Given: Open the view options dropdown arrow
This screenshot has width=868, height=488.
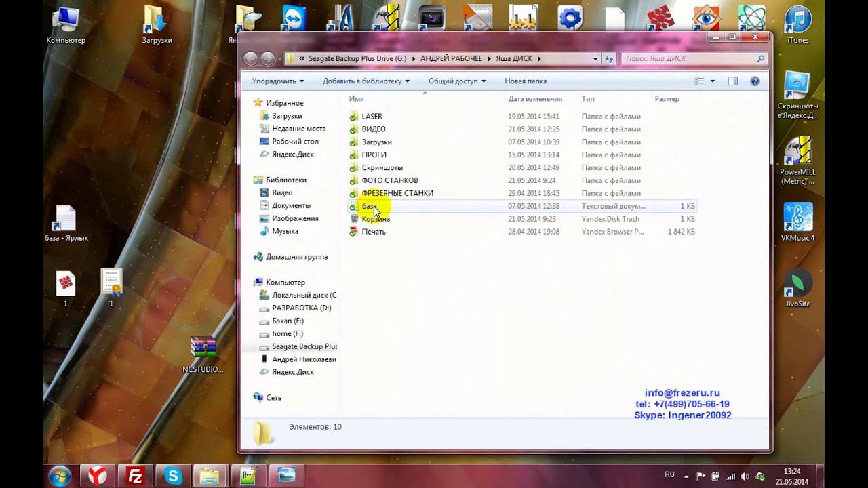Looking at the screenshot, I should [x=712, y=81].
